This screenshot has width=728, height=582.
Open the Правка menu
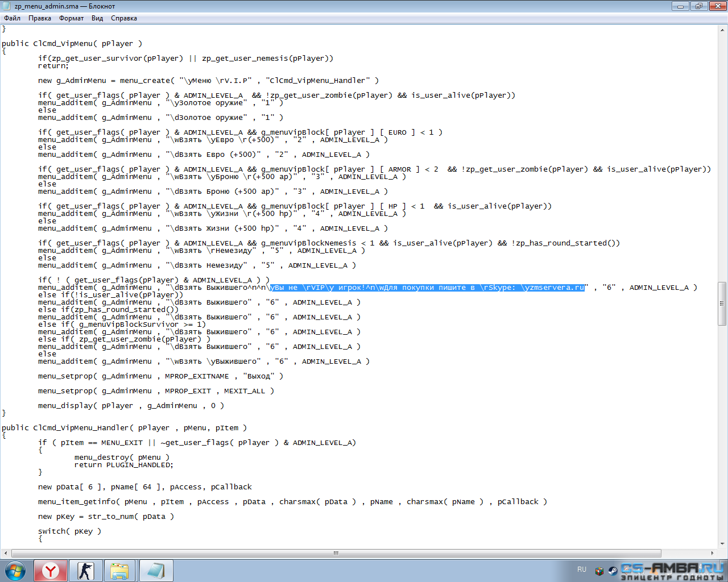pyautogui.click(x=40, y=18)
